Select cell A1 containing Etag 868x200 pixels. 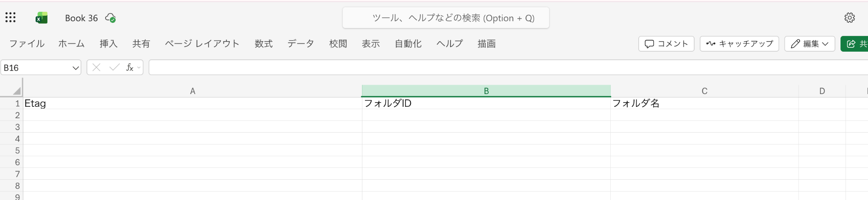tap(192, 103)
